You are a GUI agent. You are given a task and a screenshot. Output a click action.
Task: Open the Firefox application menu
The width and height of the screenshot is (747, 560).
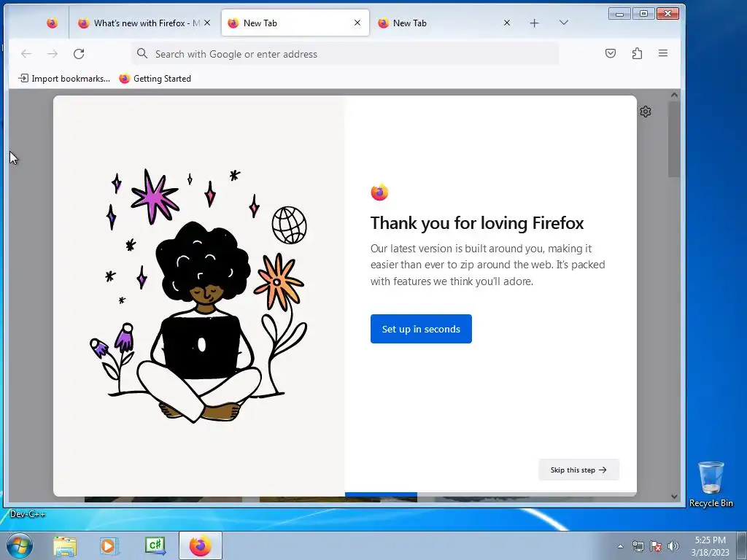click(663, 53)
